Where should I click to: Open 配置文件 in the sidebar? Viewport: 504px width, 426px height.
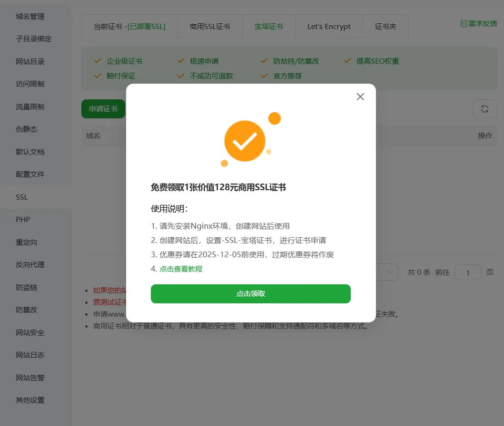click(30, 174)
